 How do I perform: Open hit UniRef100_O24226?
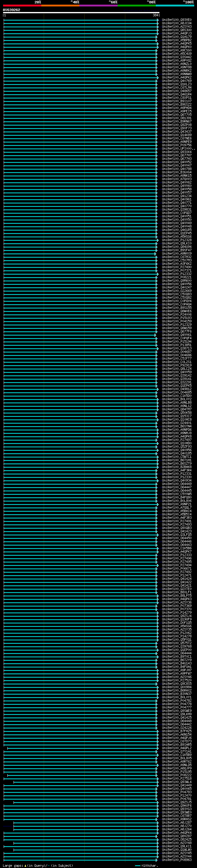pos(177,728)
